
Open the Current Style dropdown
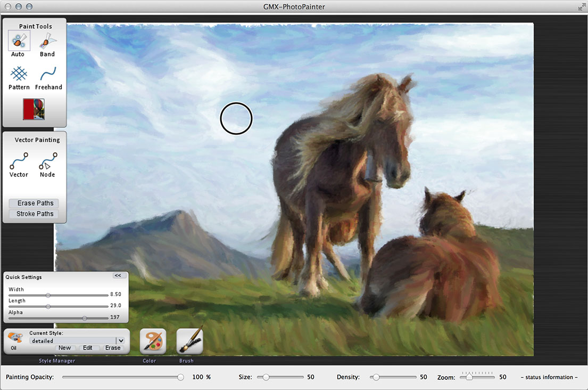(121, 340)
